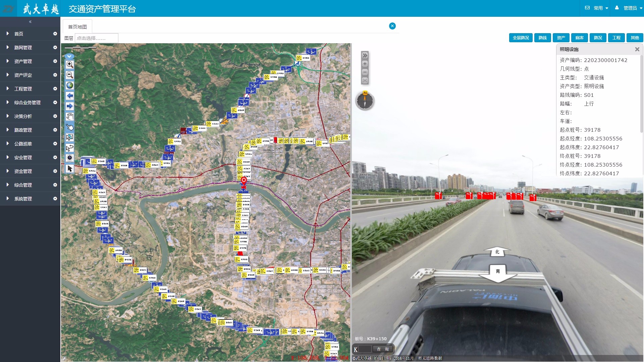The width and height of the screenshot is (644, 362).
Task: Select the pan hand tool
Action: [x=70, y=117]
